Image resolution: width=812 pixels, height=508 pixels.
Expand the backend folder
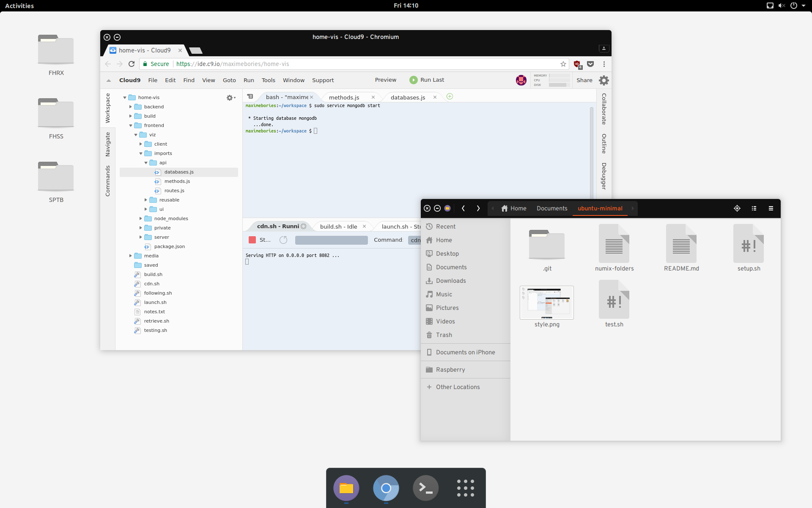coord(131,107)
